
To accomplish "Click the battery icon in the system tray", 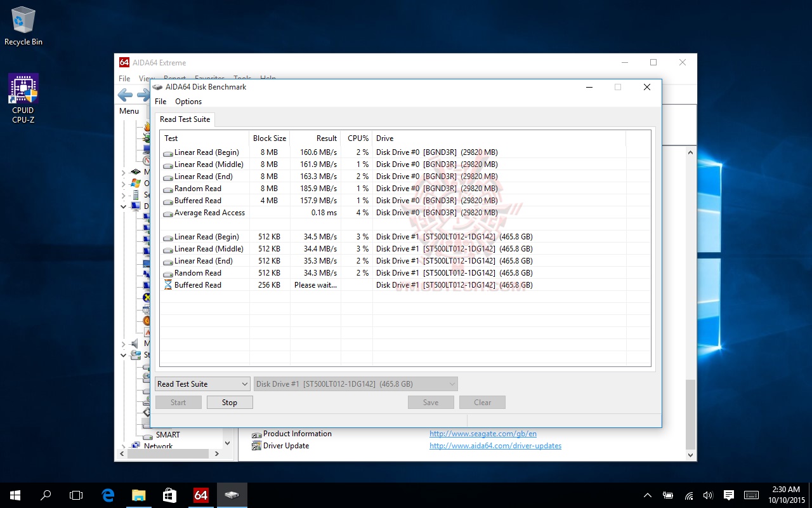I will 668,495.
